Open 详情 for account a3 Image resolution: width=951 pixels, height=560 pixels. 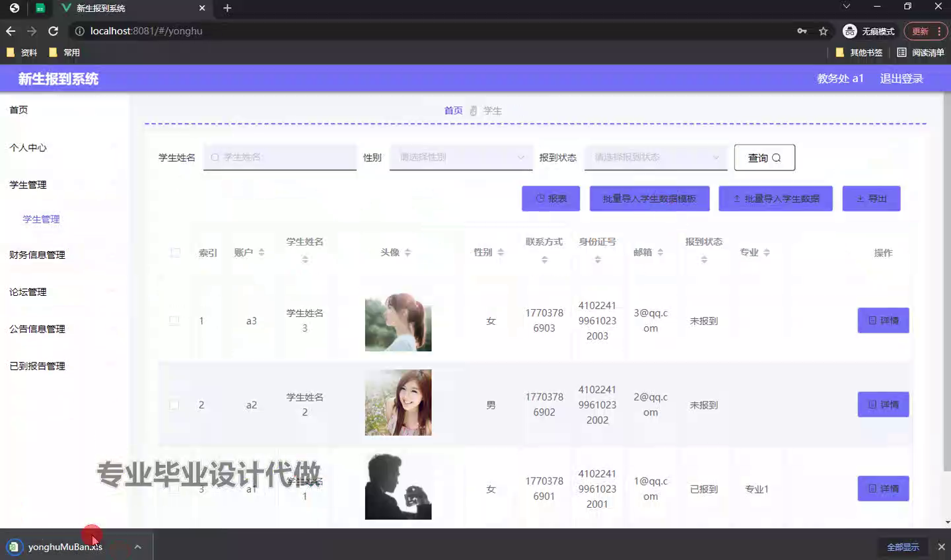pyautogui.click(x=883, y=320)
